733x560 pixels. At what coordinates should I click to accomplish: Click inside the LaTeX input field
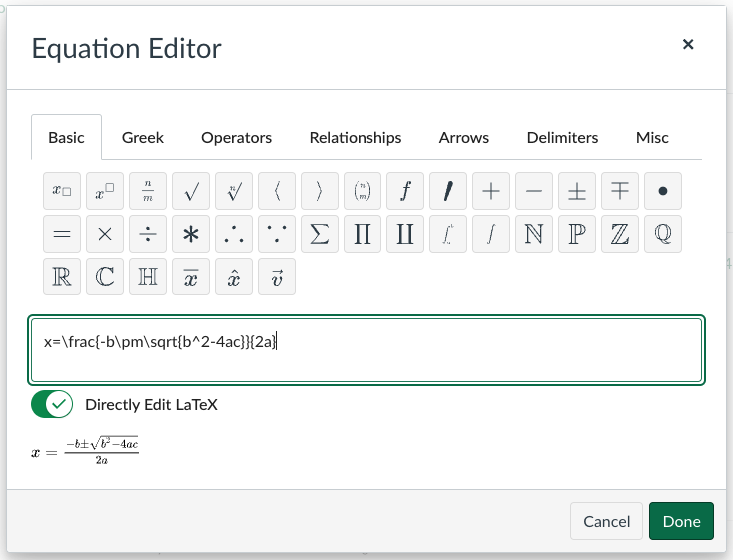click(366, 350)
